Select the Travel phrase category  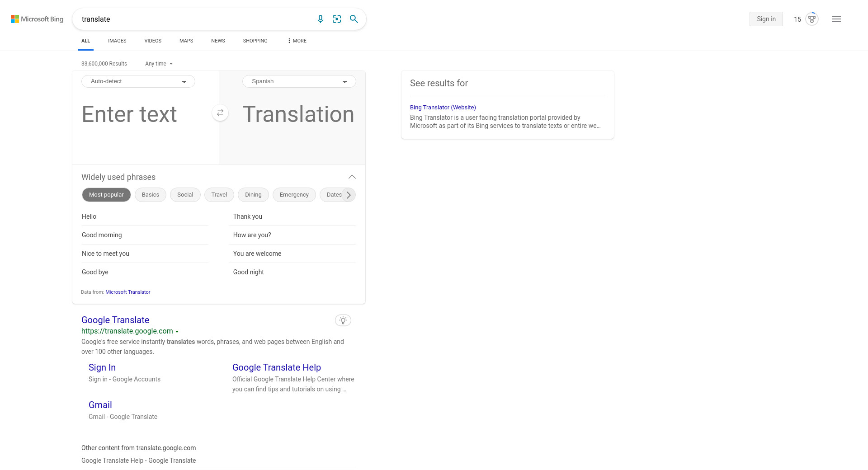tap(219, 195)
